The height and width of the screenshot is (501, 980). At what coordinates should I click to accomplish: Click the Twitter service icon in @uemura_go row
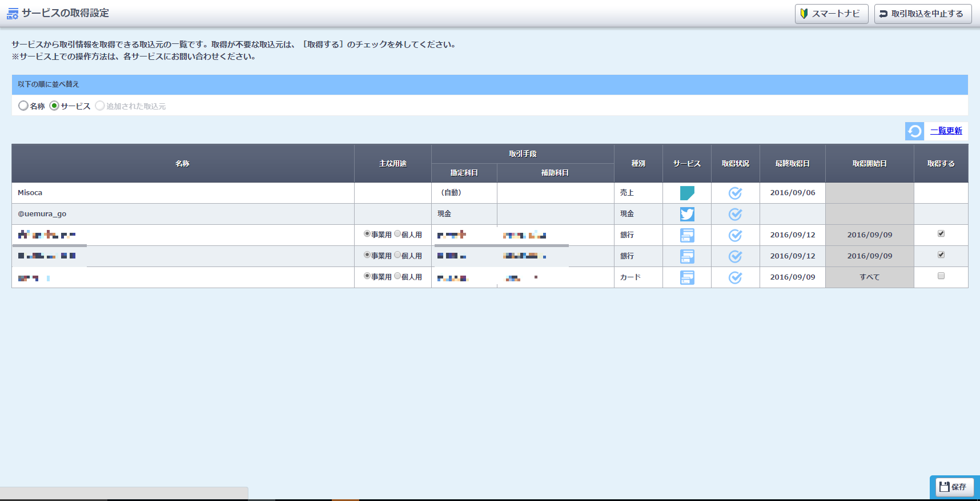click(687, 214)
